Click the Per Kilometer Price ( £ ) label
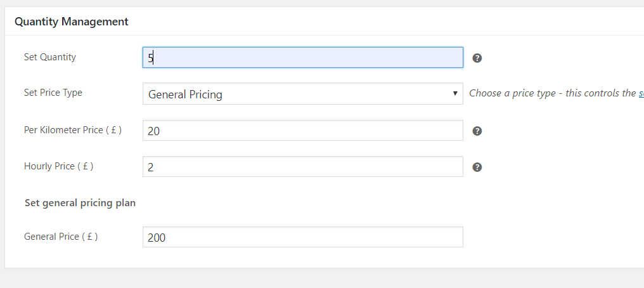Image resolution: width=644 pixels, height=288 pixels. pyautogui.click(x=73, y=130)
